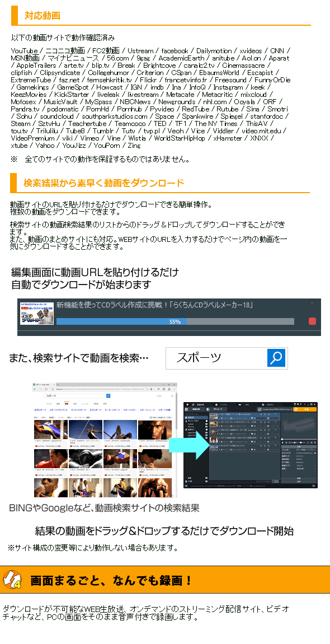Select the blue-and-yellow jersey athlete video thumbnail

50,429
